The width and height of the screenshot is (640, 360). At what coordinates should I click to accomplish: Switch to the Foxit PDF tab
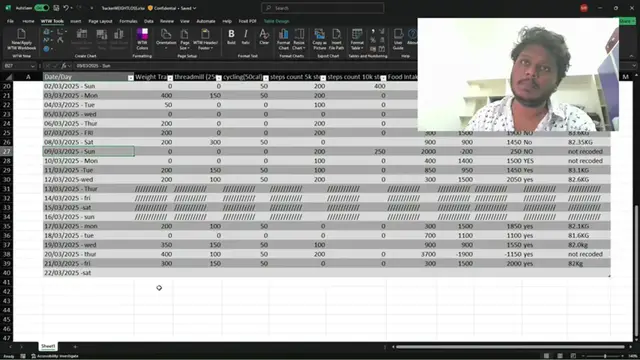[247, 21]
